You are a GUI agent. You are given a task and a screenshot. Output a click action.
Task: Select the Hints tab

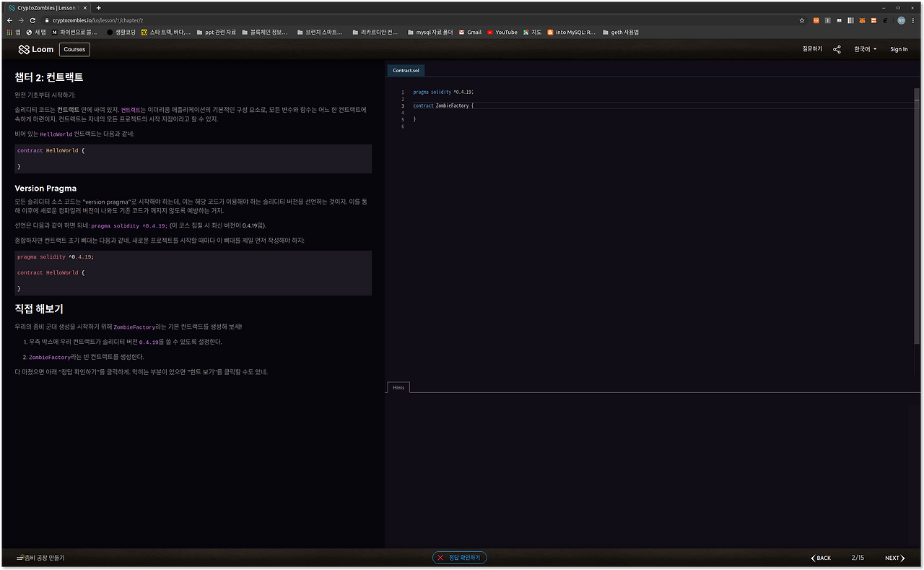pos(398,388)
